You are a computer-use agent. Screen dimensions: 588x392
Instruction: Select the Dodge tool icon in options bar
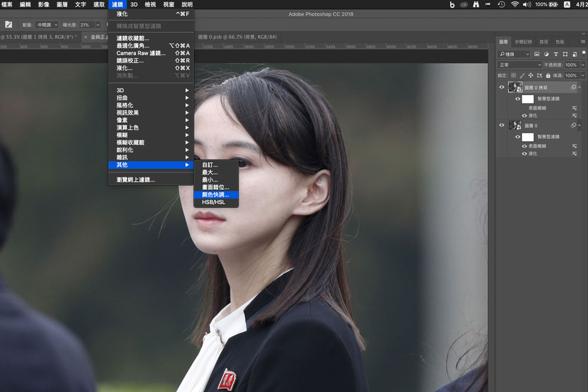pyautogui.click(x=9, y=25)
